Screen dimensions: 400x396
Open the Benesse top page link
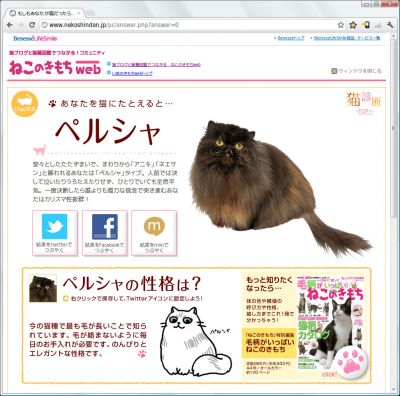[291, 38]
